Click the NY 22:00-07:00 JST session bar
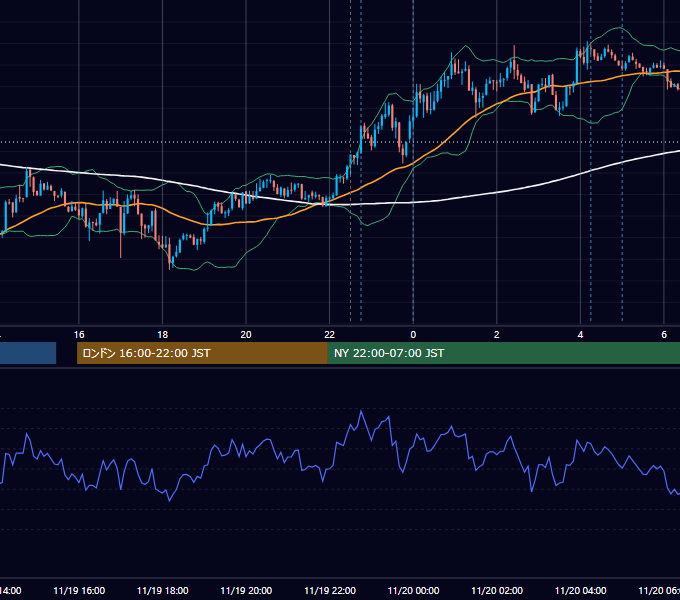Image resolution: width=680 pixels, height=600 pixels. point(503,353)
